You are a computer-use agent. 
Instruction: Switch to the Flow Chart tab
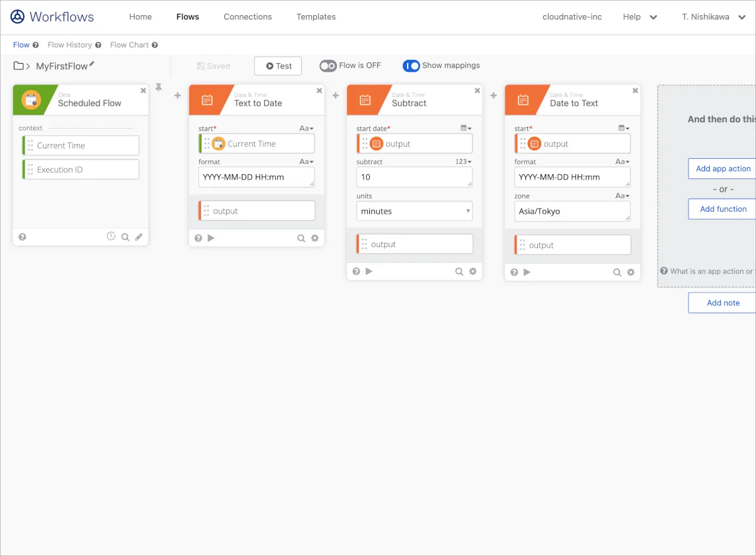[x=129, y=45]
